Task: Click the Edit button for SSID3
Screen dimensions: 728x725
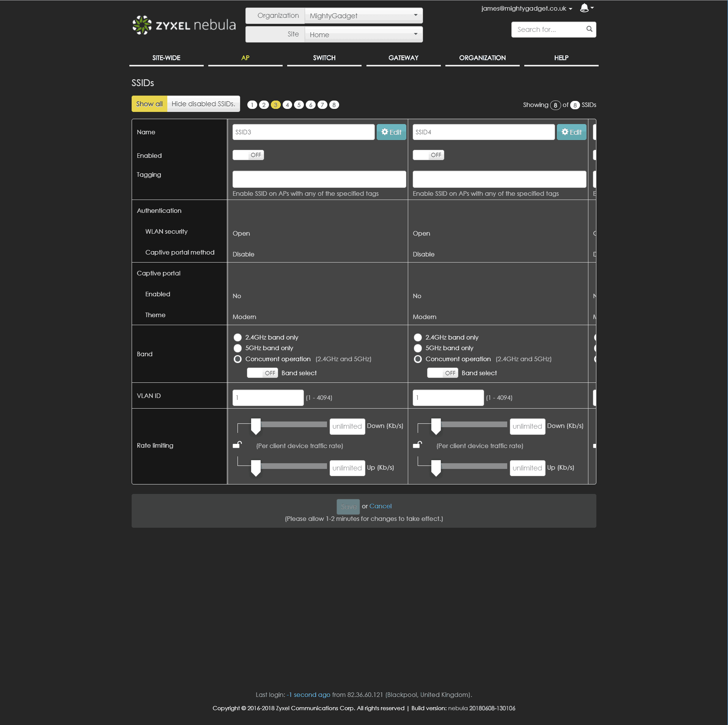Action: [391, 132]
